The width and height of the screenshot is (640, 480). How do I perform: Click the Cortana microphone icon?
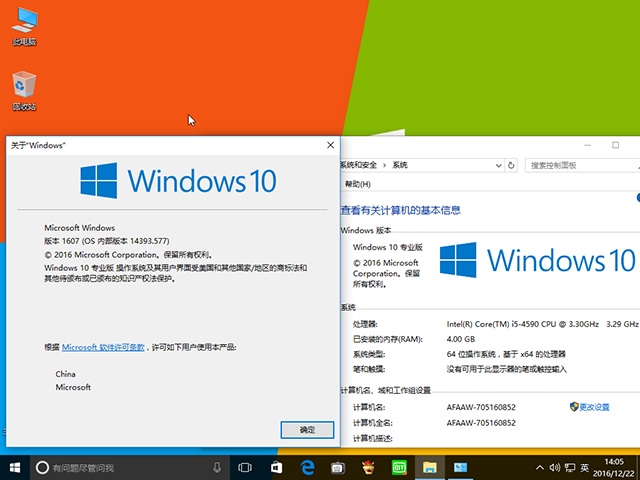pos(217,467)
